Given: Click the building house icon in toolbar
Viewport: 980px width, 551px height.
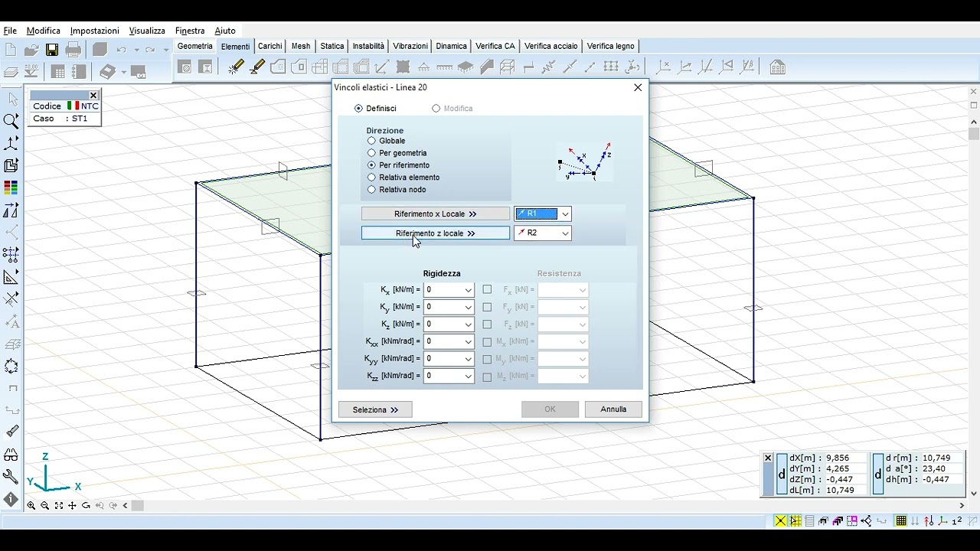Looking at the screenshot, I should (x=777, y=67).
